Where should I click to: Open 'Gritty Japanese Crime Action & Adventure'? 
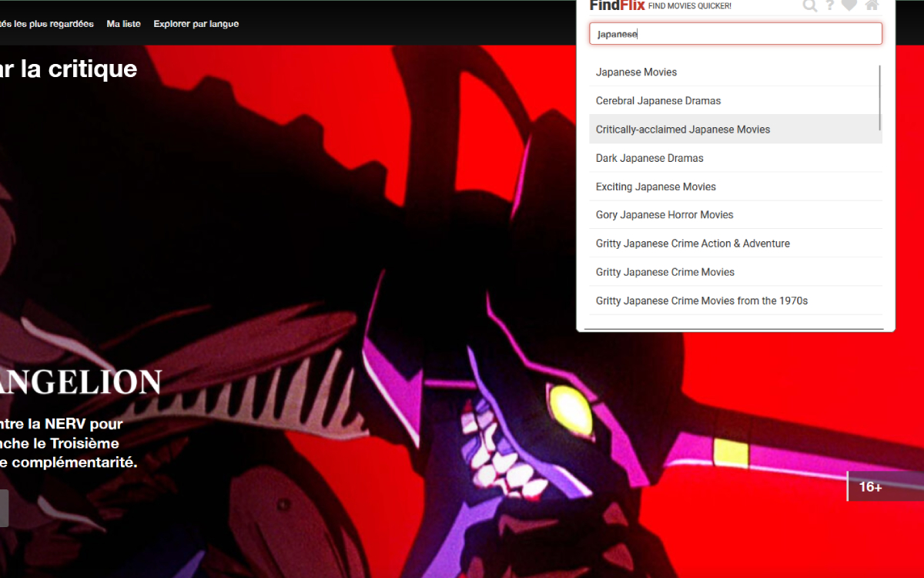tap(735, 244)
